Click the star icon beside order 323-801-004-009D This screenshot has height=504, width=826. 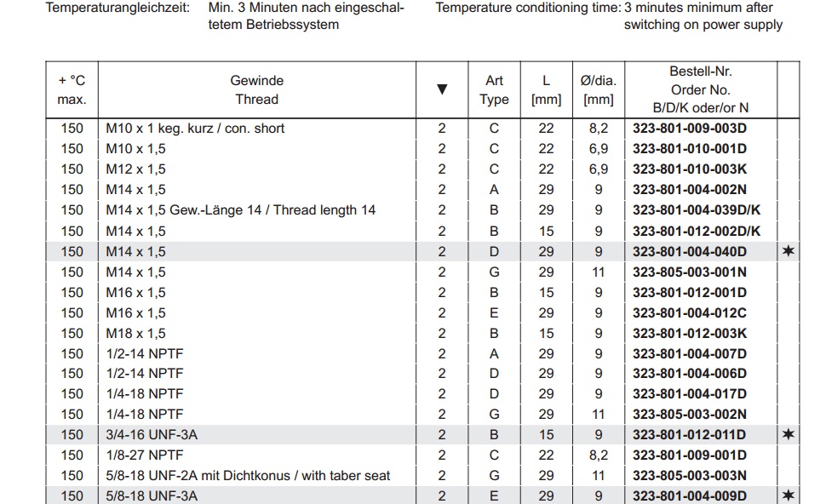point(789,495)
